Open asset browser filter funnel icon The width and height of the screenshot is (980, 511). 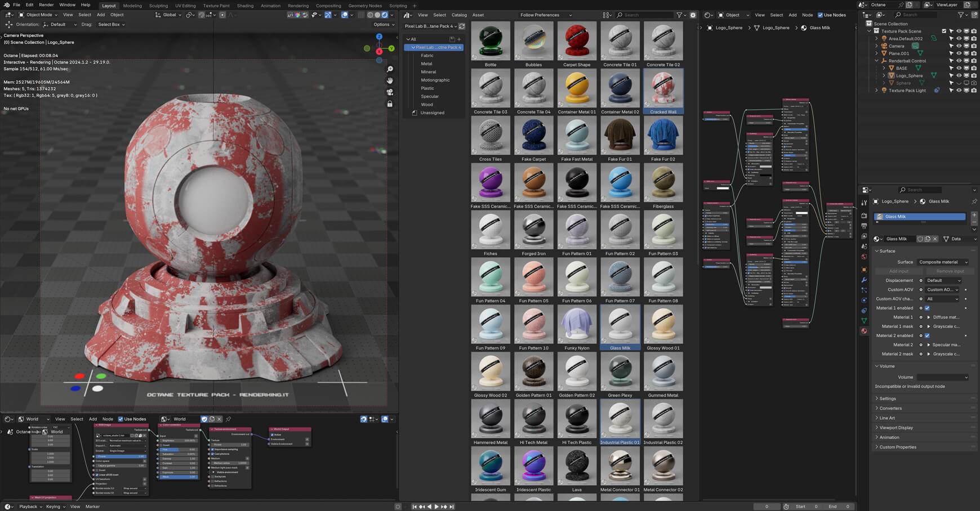click(679, 15)
